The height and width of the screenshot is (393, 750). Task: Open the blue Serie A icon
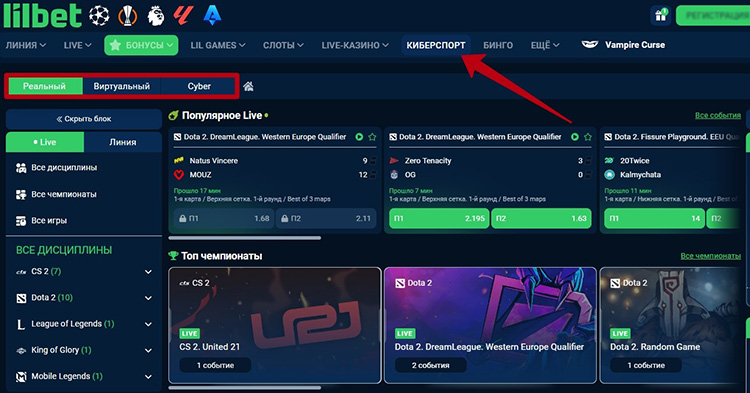point(212,16)
